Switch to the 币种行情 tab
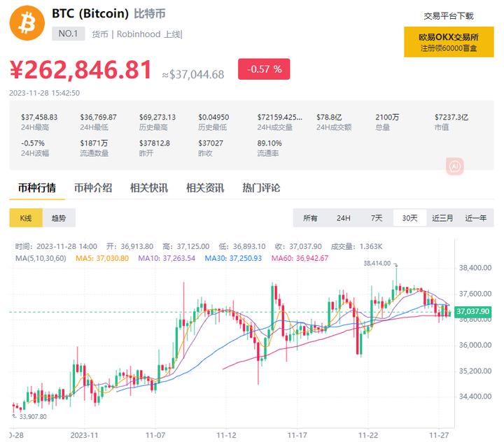 pyautogui.click(x=37, y=188)
